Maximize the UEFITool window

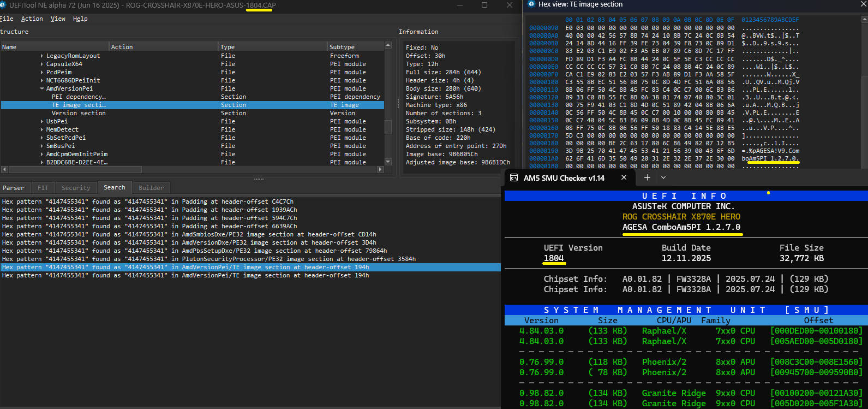coord(484,5)
